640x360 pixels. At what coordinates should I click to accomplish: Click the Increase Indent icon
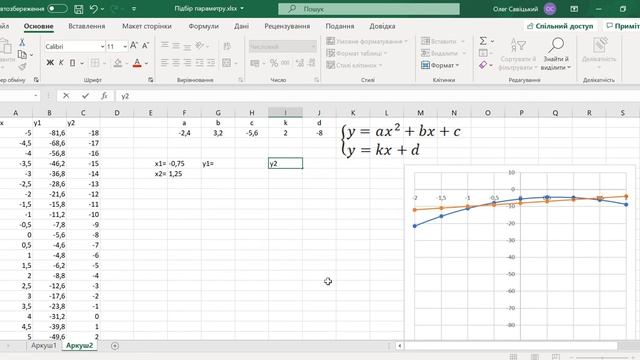[211, 62]
